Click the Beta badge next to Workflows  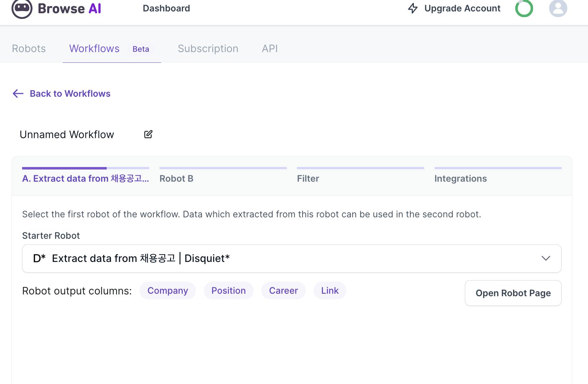[141, 49]
